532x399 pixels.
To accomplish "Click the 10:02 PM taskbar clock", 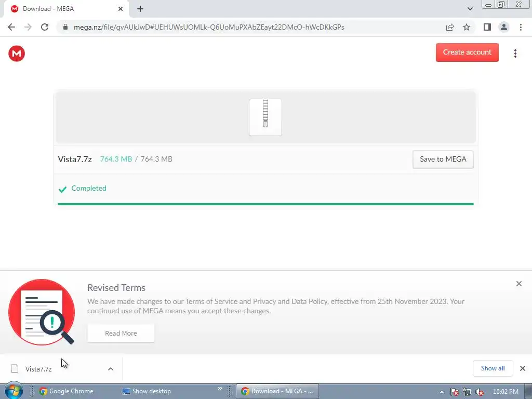I will [506, 392].
